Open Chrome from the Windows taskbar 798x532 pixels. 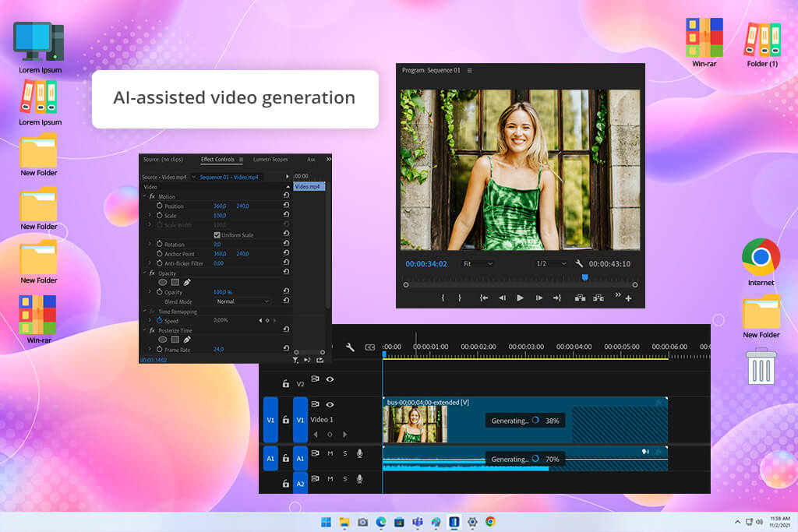coord(490,522)
